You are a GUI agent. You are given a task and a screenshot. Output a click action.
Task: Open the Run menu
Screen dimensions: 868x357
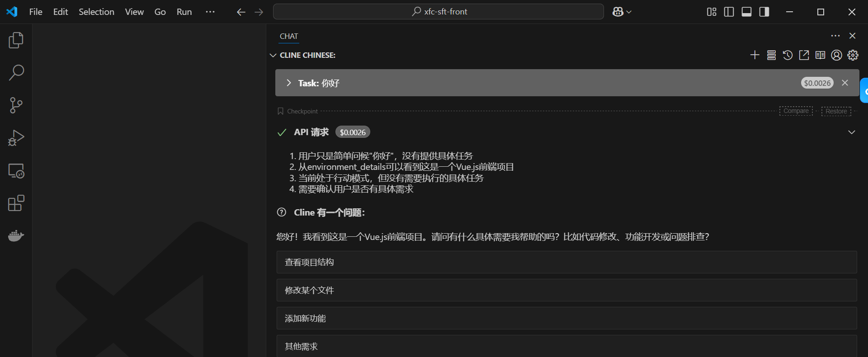(x=184, y=12)
